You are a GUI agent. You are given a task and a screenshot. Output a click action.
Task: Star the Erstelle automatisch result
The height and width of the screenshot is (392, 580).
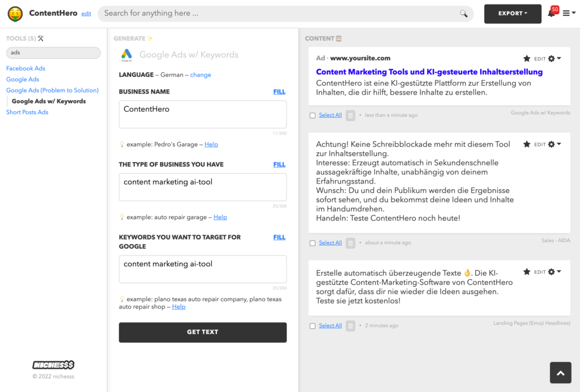(x=527, y=272)
